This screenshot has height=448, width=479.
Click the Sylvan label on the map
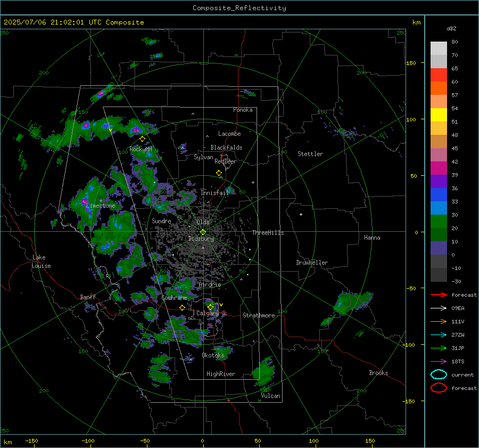click(x=203, y=157)
